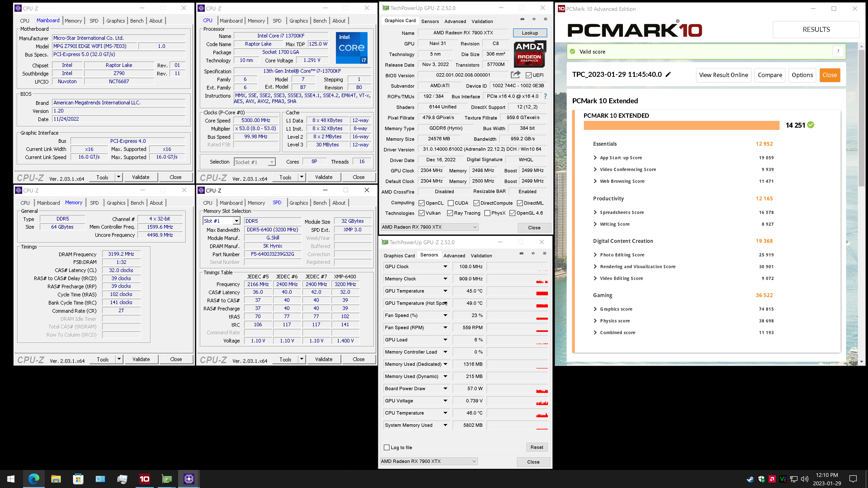This screenshot has height=488, width=868.
Task: Switch to Bench tab in CPU-Z Mainboard window
Action: coord(137,21)
